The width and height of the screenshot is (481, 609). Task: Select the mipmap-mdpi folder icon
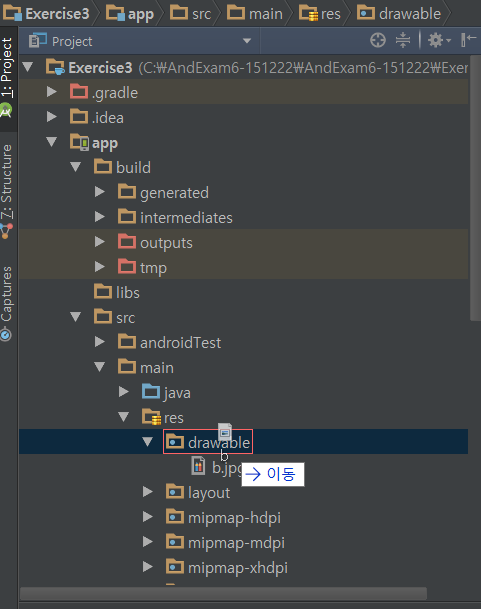(x=175, y=541)
